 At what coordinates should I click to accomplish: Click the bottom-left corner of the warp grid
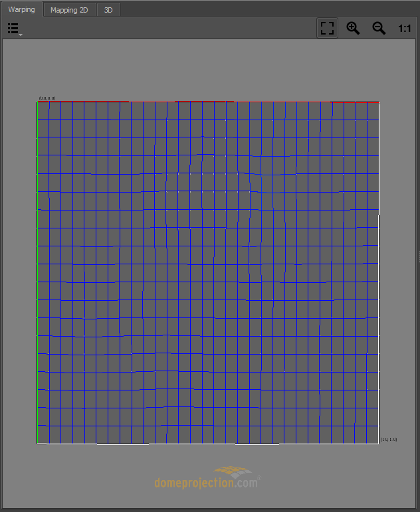38,443
